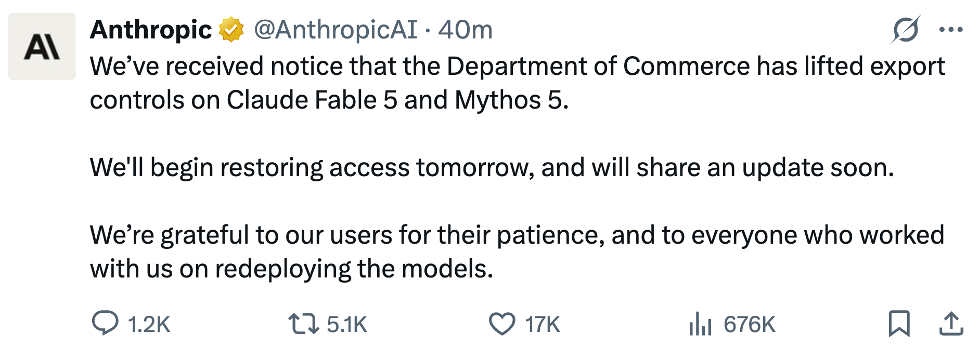This screenshot has height=345, width=980.
Task: Open the Anthropic profile avatar
Action: (42, 46)
